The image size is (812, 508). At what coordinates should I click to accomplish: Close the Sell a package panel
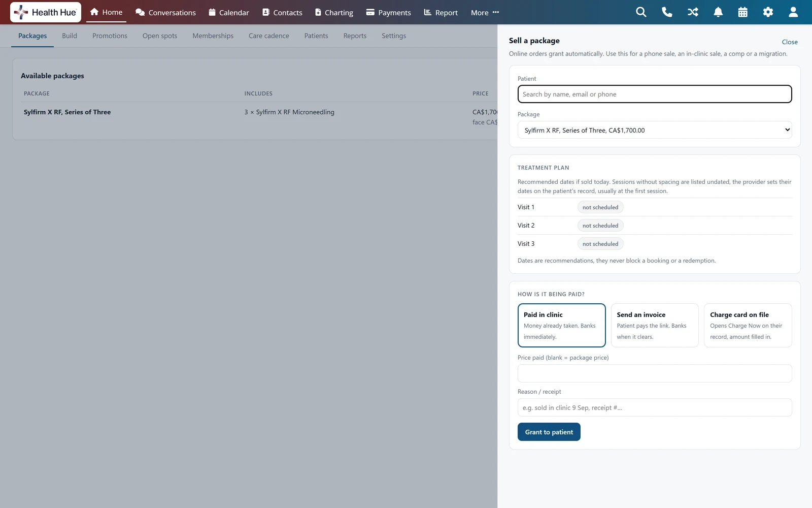tap(790, 42)
